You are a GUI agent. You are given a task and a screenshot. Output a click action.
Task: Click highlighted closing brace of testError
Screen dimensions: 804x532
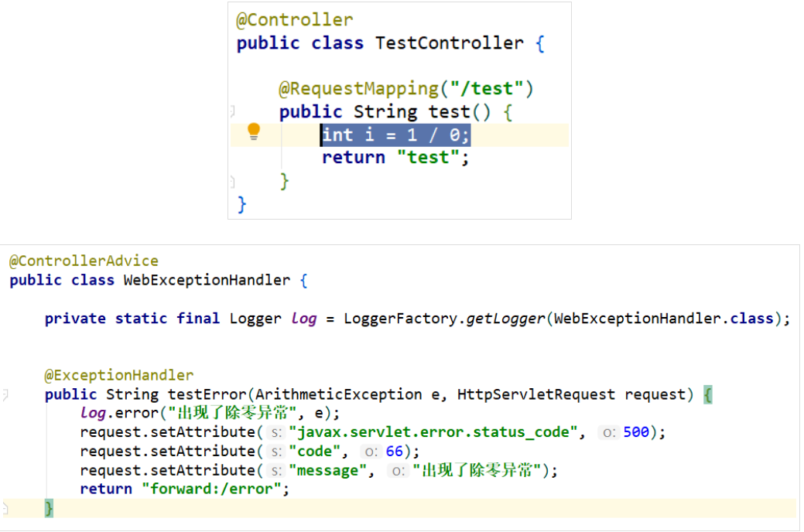point(49,509)
